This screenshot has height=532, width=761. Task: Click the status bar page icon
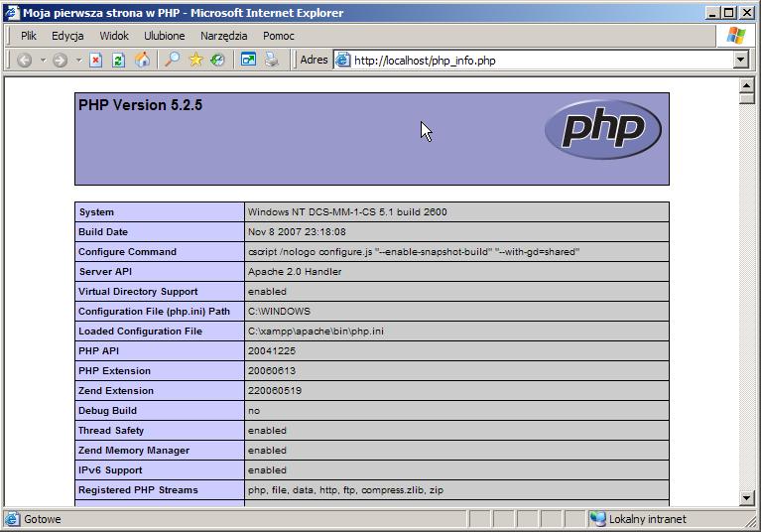[12, 519]
